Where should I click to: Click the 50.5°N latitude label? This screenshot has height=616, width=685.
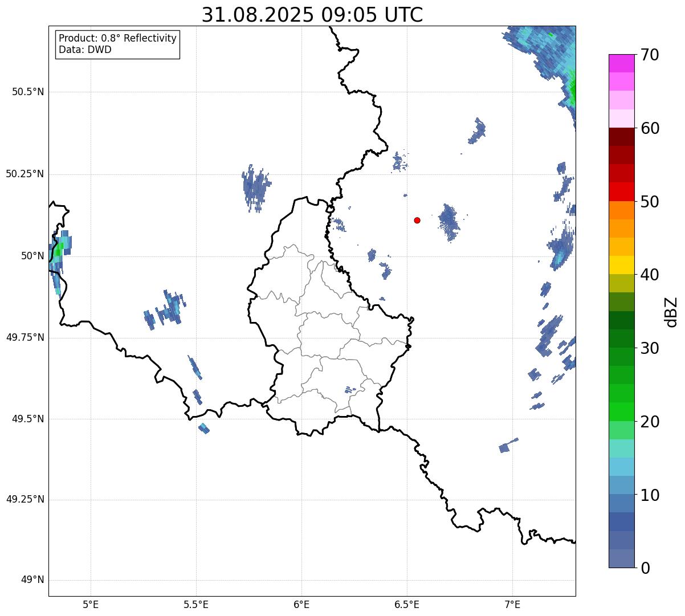pyautogui.click(x=27, y=92)
